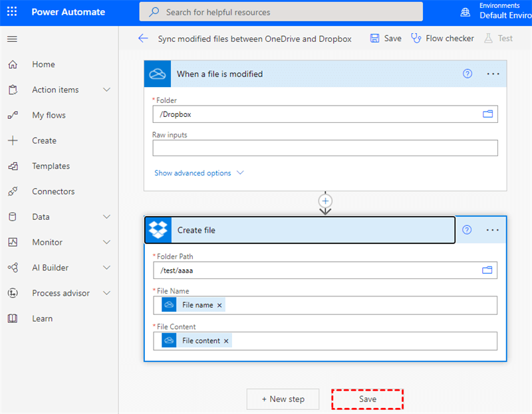This screenshot has height=414, width=532.
Task: Open folder picker for OneDrive Folder field
Action: [488, 114]
